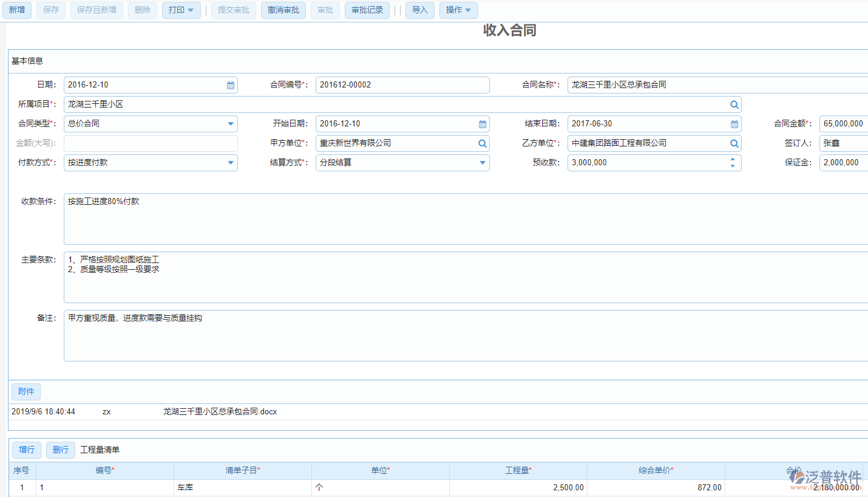Open the 合同类型 dropdown list

tap(231, 123)
